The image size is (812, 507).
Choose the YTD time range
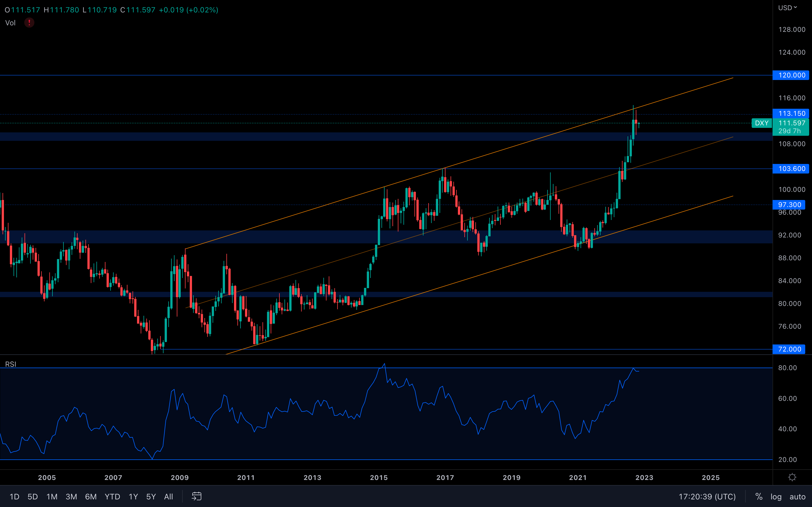112,497
